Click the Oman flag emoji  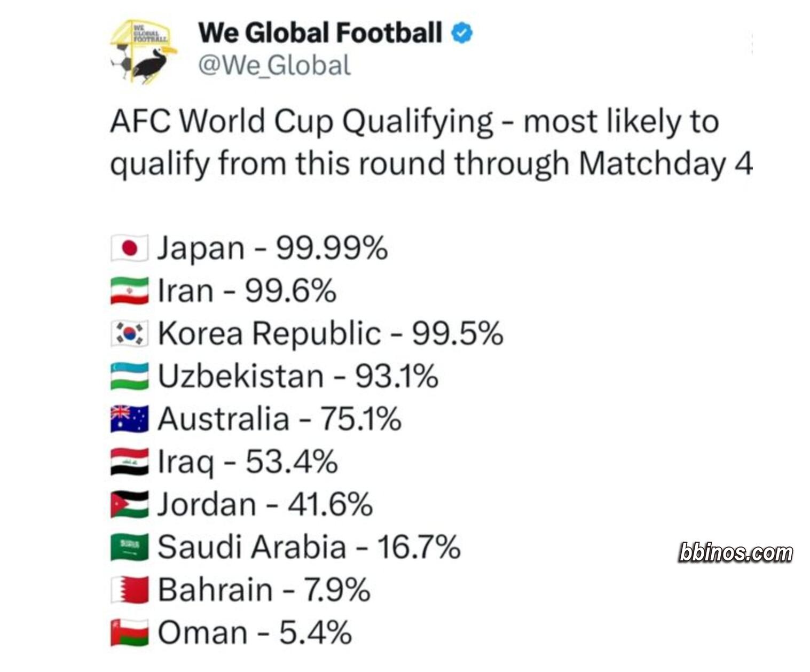[x=130, y=633]
